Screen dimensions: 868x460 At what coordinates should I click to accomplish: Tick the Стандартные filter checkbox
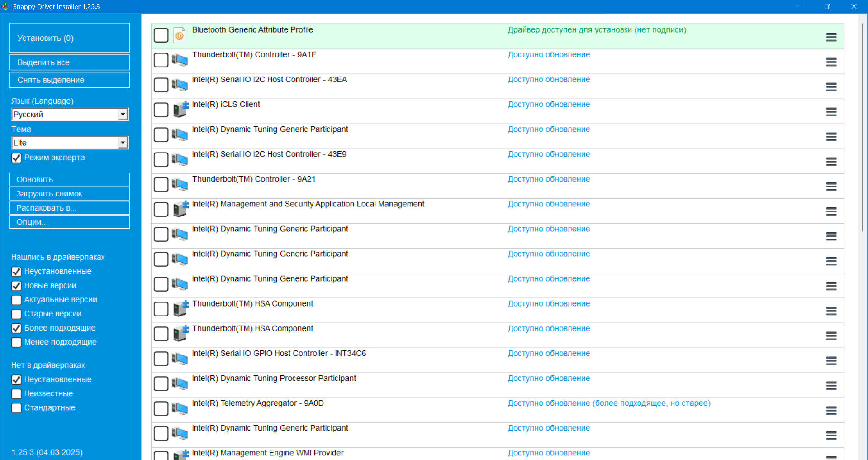(x=17, y=408)
